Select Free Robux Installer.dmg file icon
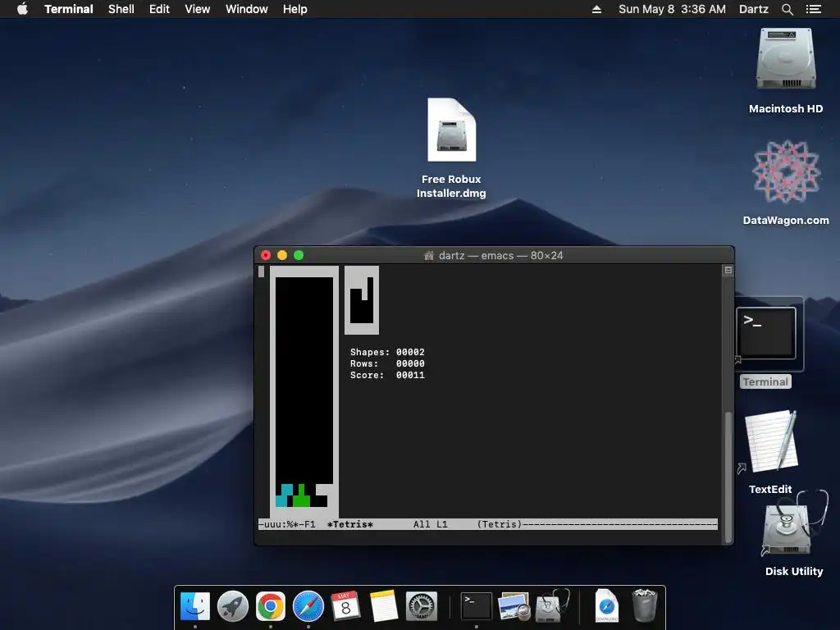840x630 pixels. 452,130
